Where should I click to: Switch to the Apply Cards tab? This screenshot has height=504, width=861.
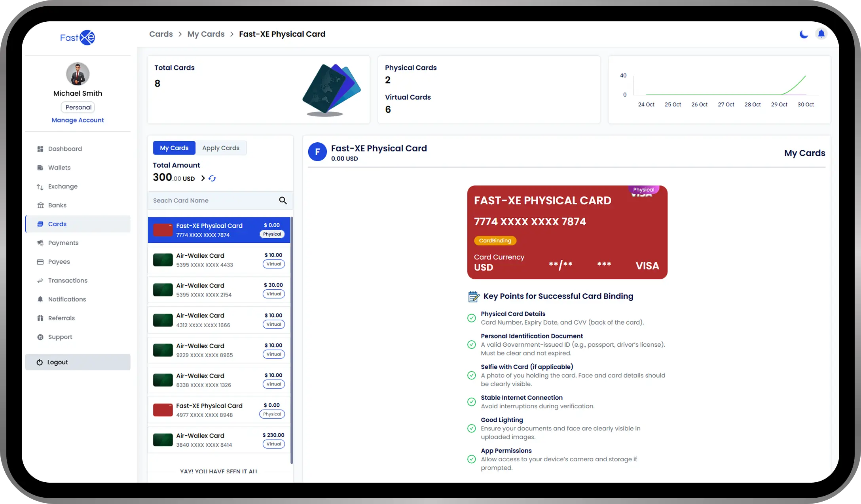tap(221, 148)
